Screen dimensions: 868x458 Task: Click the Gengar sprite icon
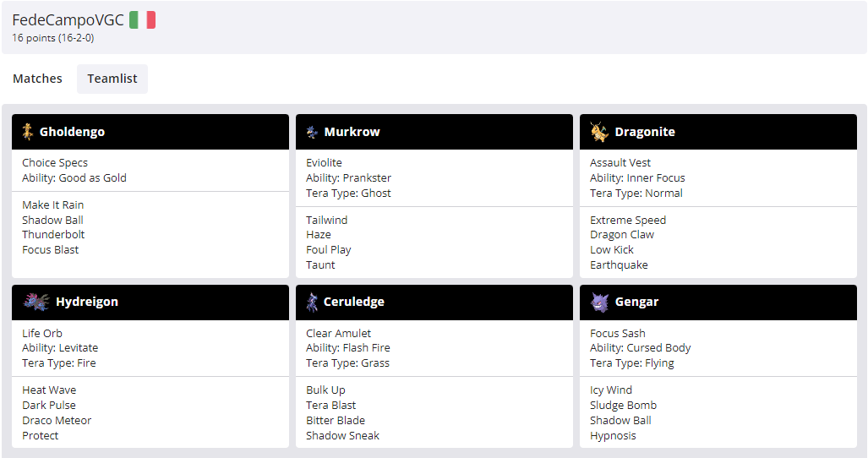(599, 302)
